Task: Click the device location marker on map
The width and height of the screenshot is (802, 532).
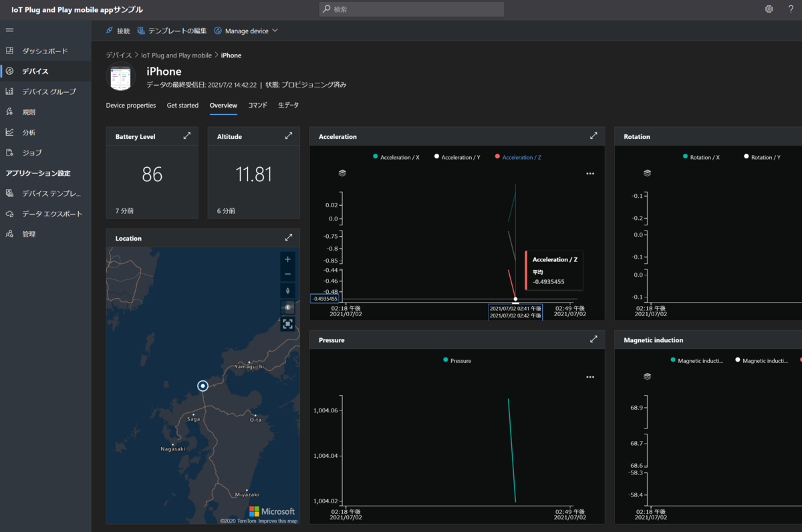Action: [203, 386]
